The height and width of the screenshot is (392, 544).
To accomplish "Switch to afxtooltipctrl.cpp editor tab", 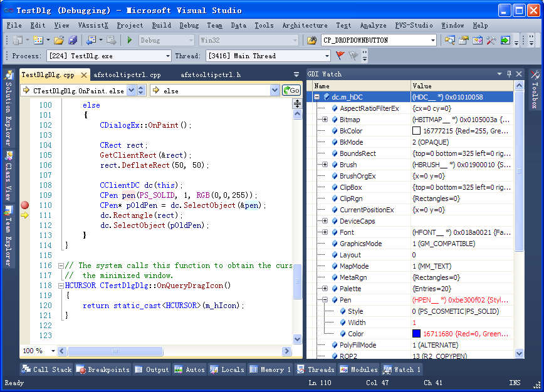I will (x=127, y=75).
